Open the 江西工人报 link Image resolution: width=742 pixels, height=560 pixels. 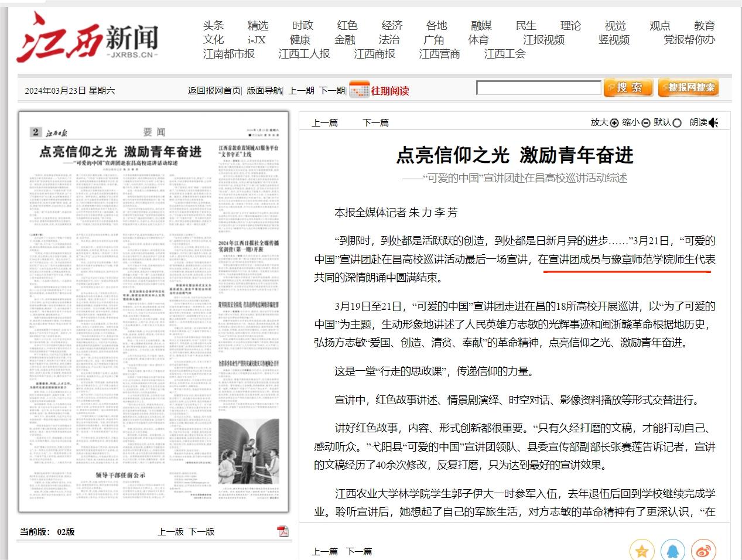coord(304,53)
